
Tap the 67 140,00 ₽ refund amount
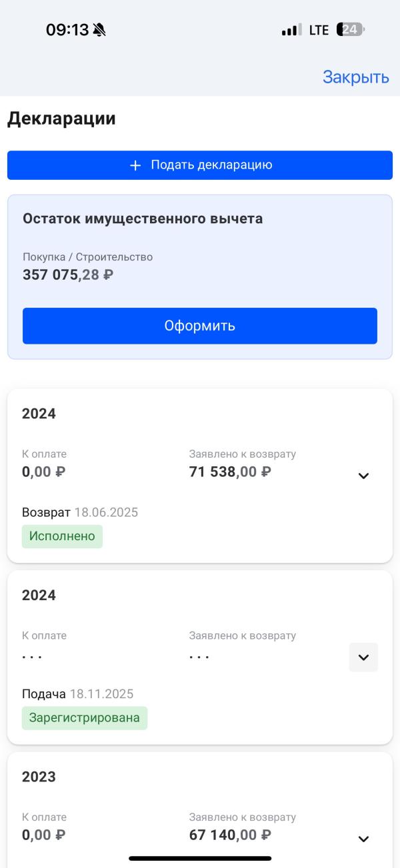pyautogui.click(x=230, y=835)
